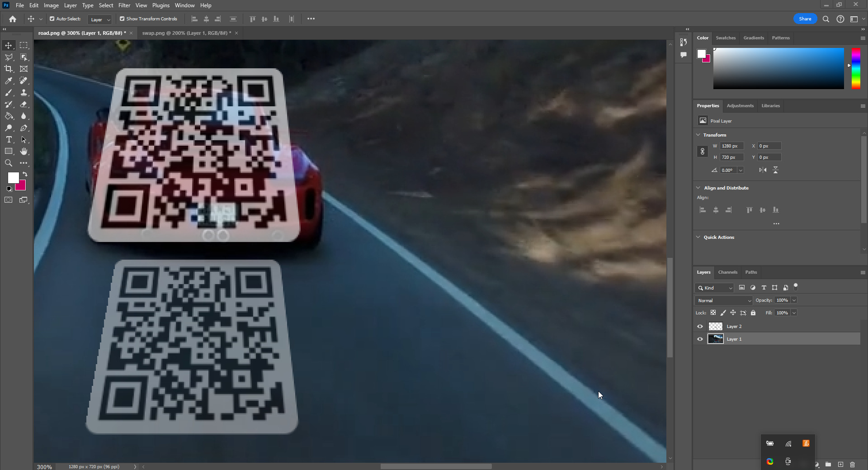The width and height of the screenshot is (868, 470).
Task: Switch to the swap.png document tab
Action: 186,33
